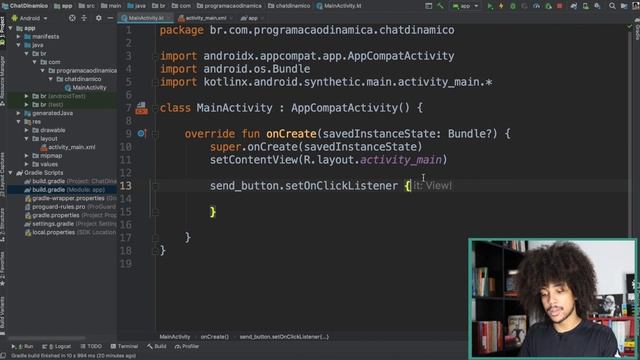Click the Scroll from Source target icon

pyautogui.click(x=72, y=18)
